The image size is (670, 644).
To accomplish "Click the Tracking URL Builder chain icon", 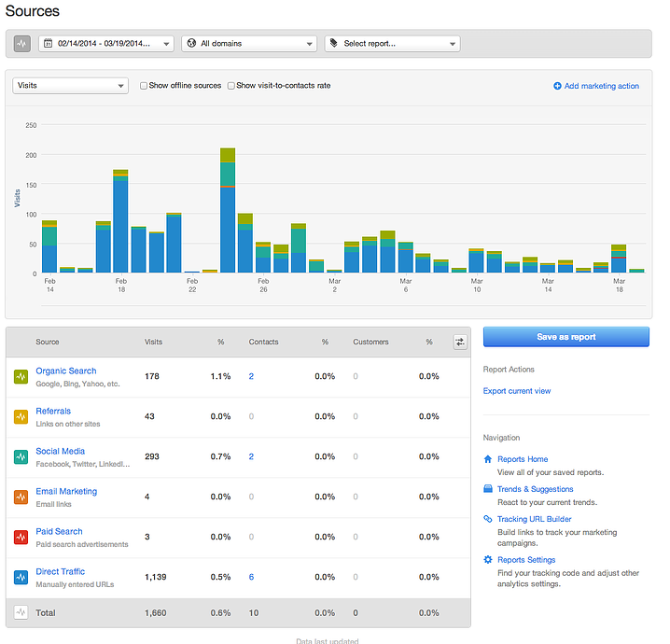I will click(x=487, y=519).
